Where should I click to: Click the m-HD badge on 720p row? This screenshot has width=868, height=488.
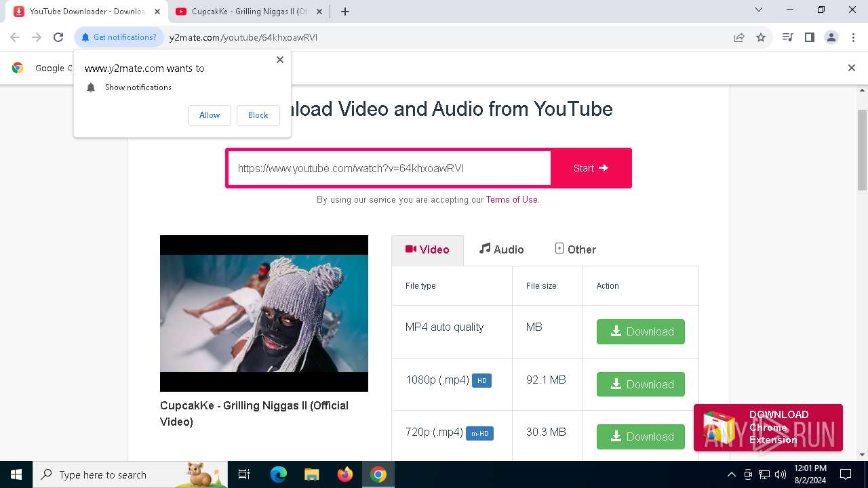pyautogui.click(x=479, y=433)
